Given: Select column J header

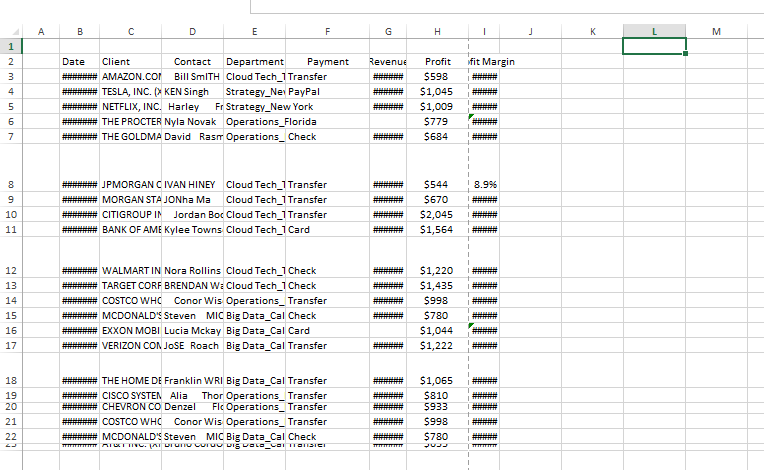Looking at the screenshot, I should tap(530, 32).
